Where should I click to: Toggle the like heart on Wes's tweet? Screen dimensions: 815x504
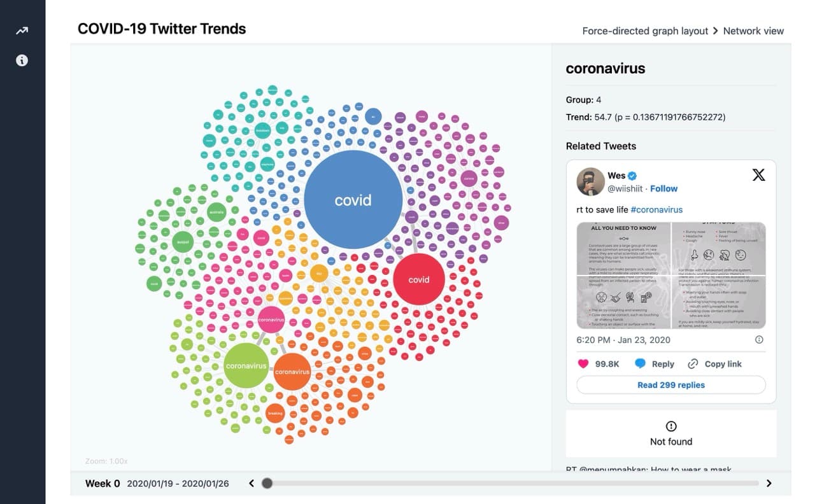click(583, 363)
